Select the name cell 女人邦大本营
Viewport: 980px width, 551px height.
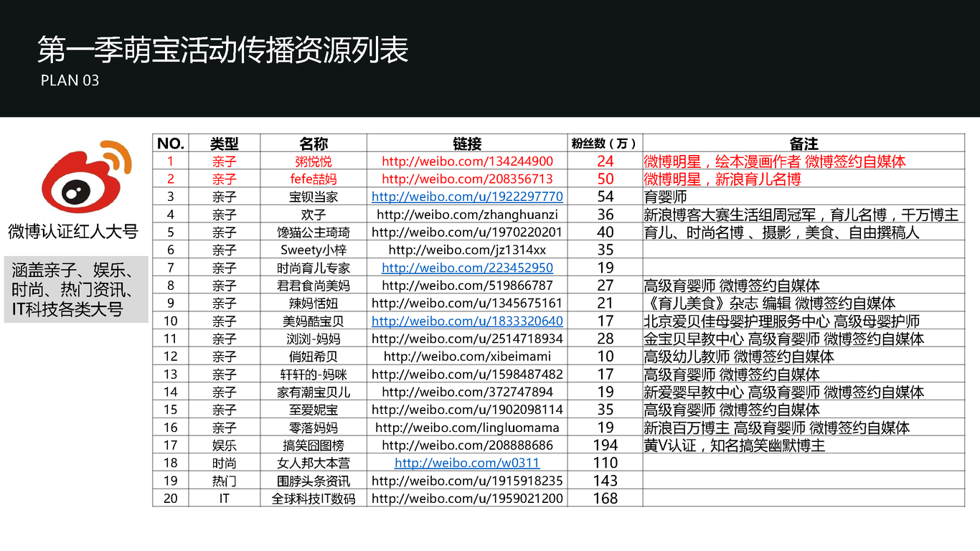click(x=314, y=463)
